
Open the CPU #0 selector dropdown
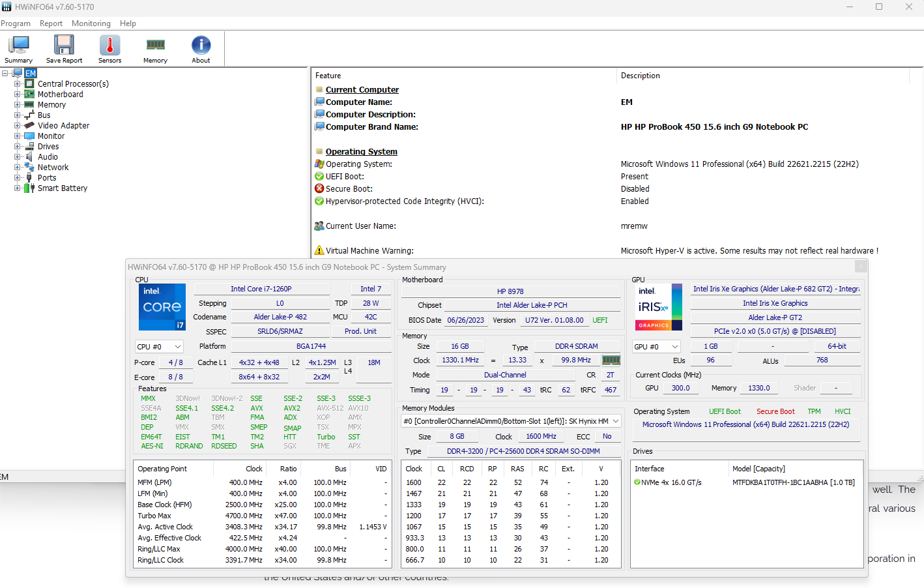[x=159, y=347]
